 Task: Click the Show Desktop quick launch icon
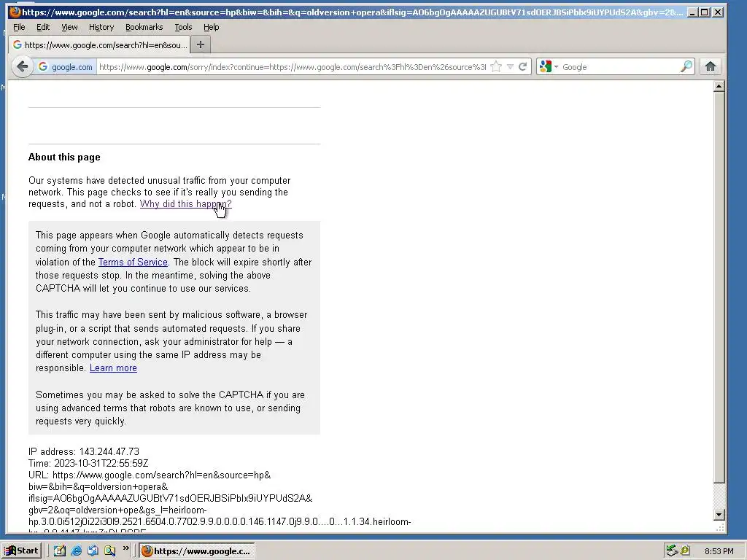[x=93, y=551]
